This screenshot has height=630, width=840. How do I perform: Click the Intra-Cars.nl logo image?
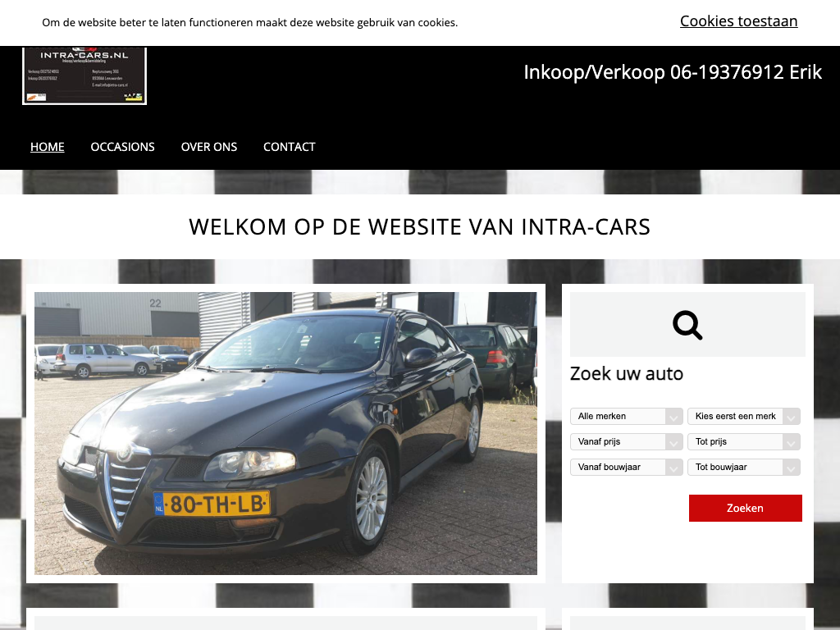coord(84,75)
